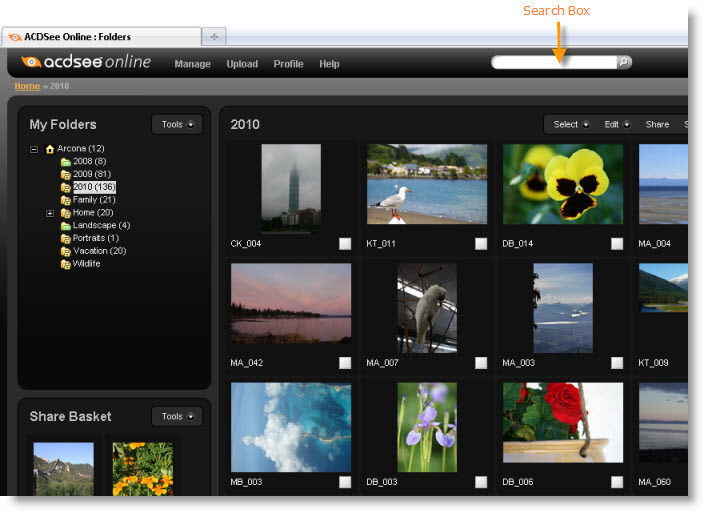
Task: Open the DB_006 red rose thumbnail
Action: click(x=563, y=422)
